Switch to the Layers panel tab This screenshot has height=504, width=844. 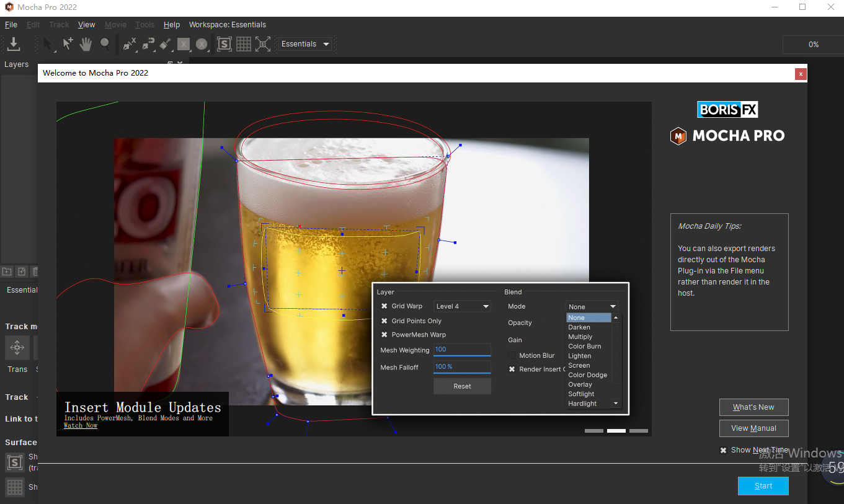[17, 64]
